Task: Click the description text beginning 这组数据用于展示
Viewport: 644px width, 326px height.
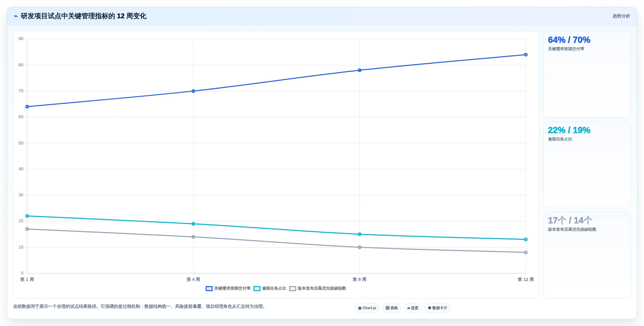Action: tap(140, 307)
